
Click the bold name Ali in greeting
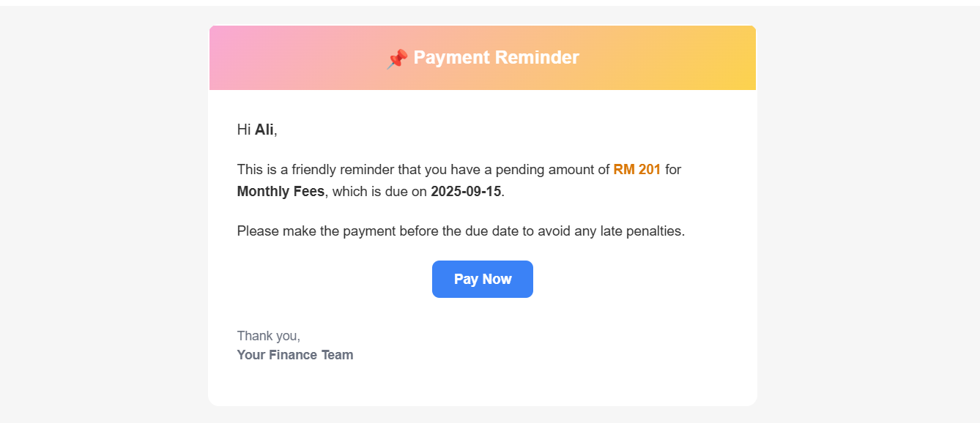point(264,130)
